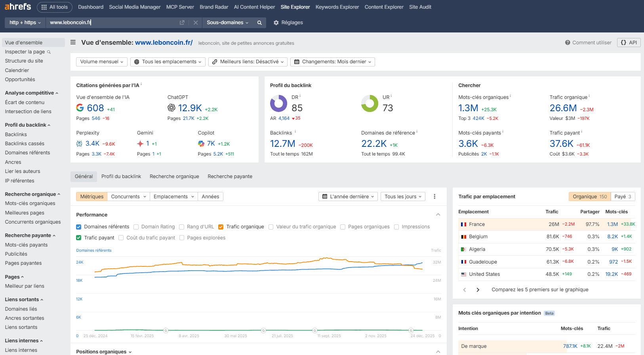Screen dimensions: 644x355
Task: Click the 22.2K referring domains value
Action: point(374,144)
